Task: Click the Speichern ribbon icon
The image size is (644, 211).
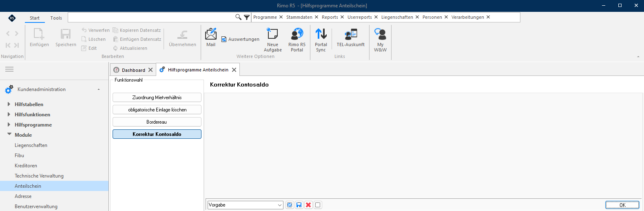Action: tap(66, 37)
